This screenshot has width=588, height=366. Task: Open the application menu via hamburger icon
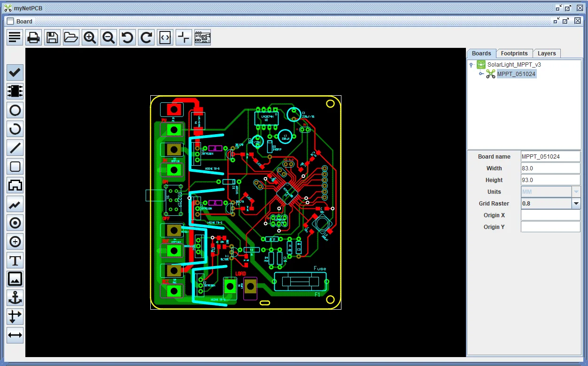click(x=15, y=37)
